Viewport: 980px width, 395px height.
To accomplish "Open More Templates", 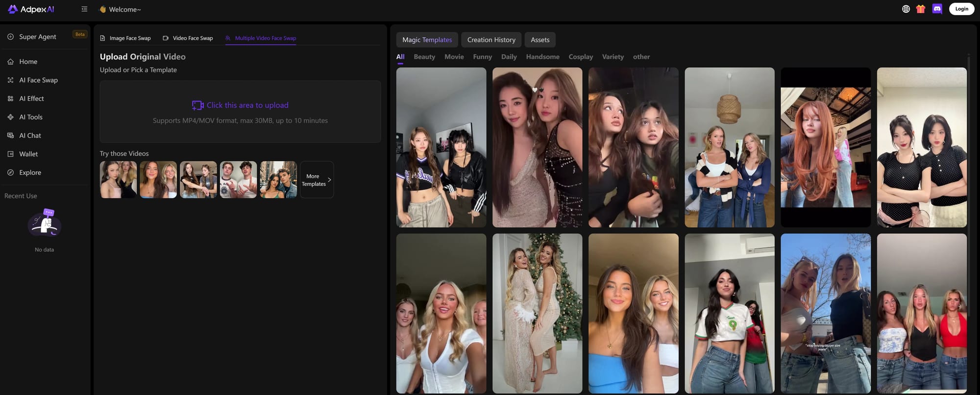I will tap(317, 180).
